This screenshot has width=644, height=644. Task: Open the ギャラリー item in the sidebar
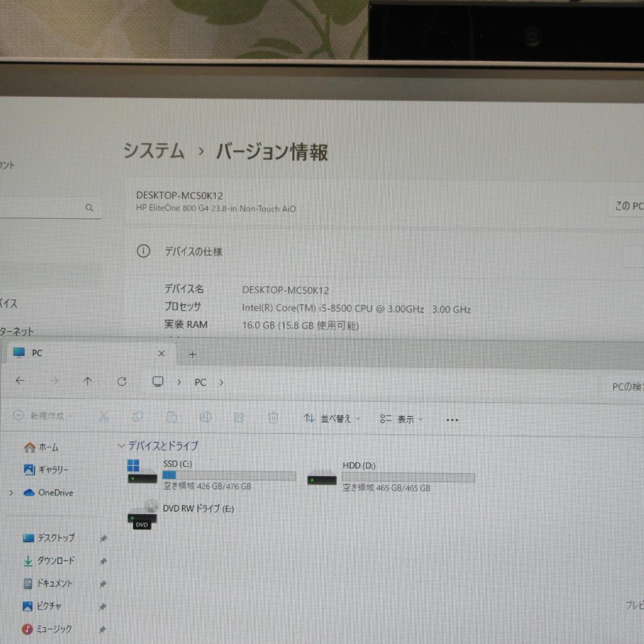(x=52, y=470)
